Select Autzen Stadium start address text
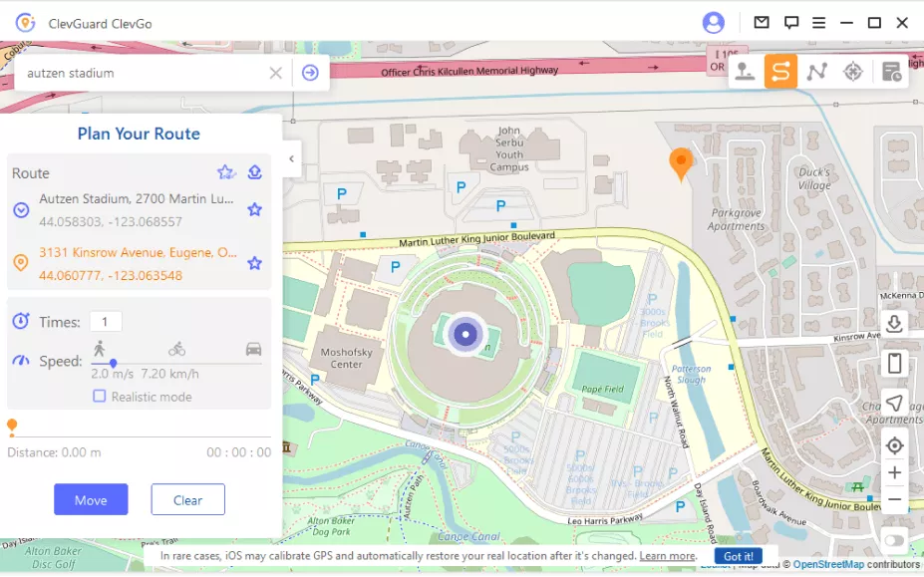 click(137, 198)
